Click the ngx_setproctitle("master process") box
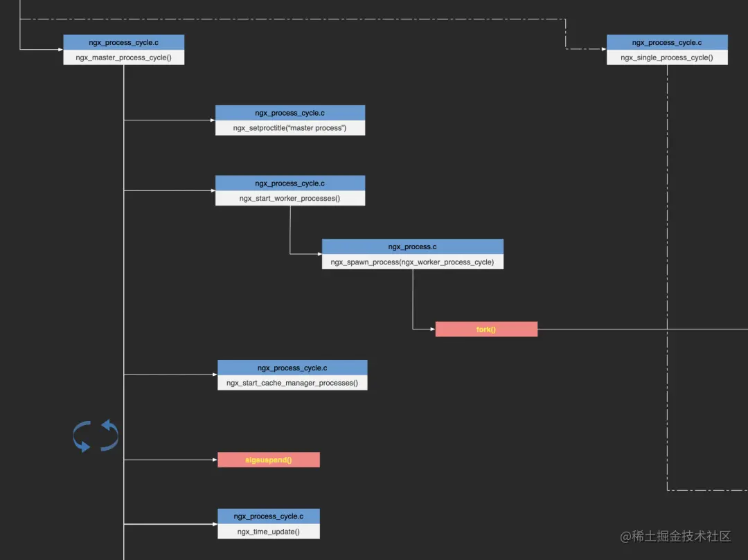This screenshot has width=748, height=560. click(290, 128)
